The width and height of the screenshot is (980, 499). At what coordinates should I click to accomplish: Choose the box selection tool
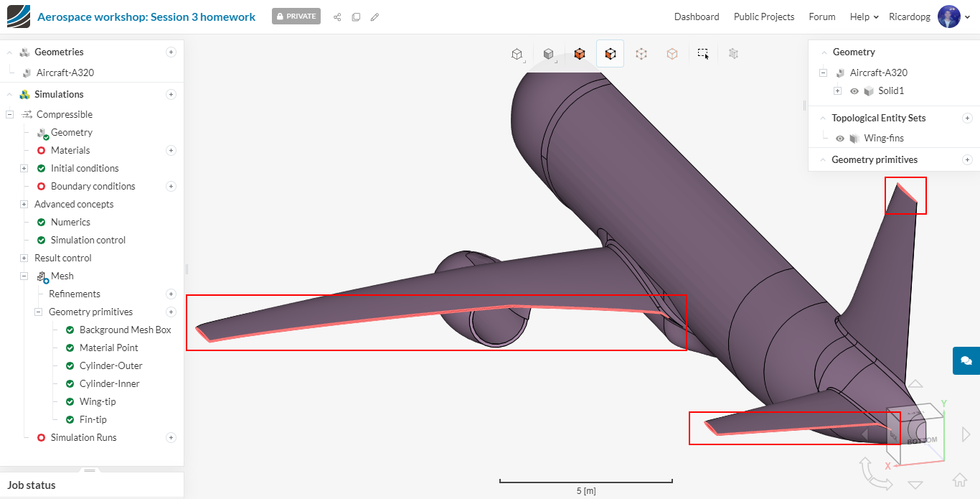(703, 54)
